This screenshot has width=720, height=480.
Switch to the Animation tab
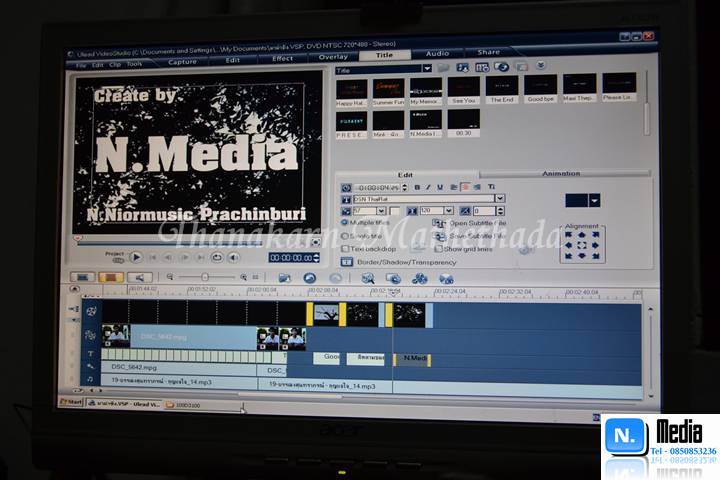click(x=561, y=173)
